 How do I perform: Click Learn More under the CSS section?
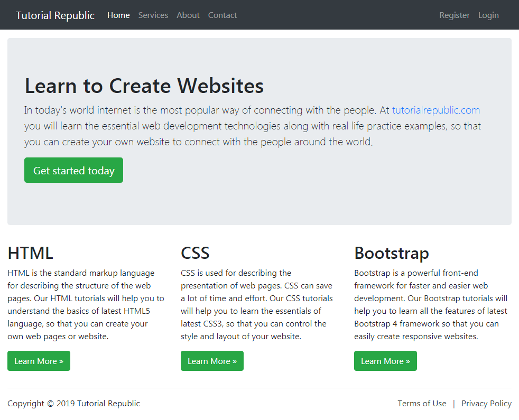click(x=212, y=361)
